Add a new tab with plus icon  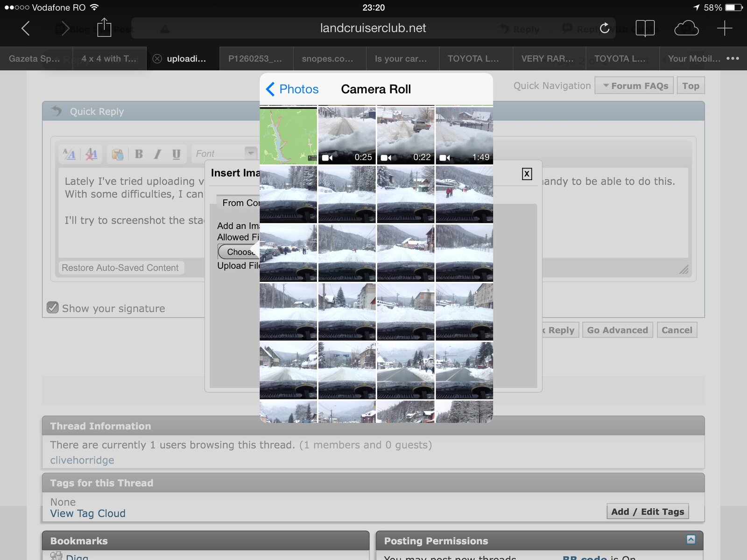[725, 28]
